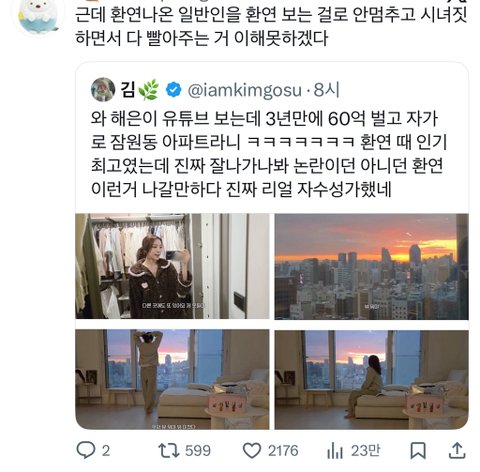Image resolution: width=480 pixels, height=472 pixels.
Task: Click the 599 retweet count
Action: pyautogui.click(x=198, y=451)
